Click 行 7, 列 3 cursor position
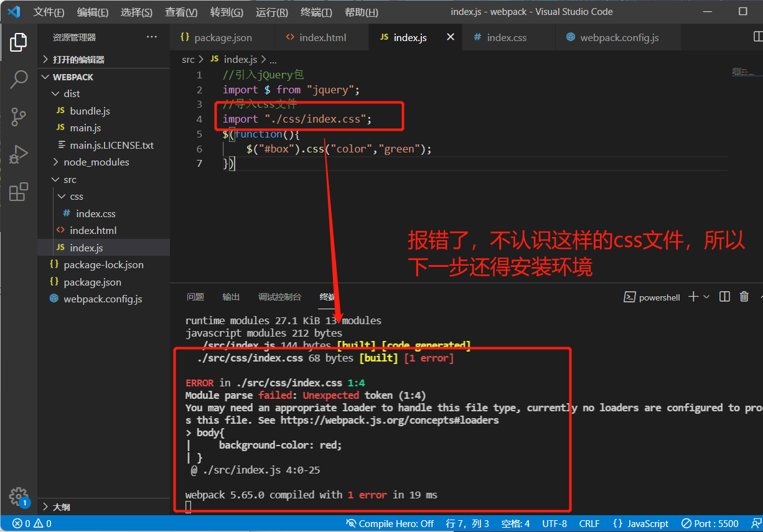The height and width of the screenshot is (532, 763). [x=467, y=524]
